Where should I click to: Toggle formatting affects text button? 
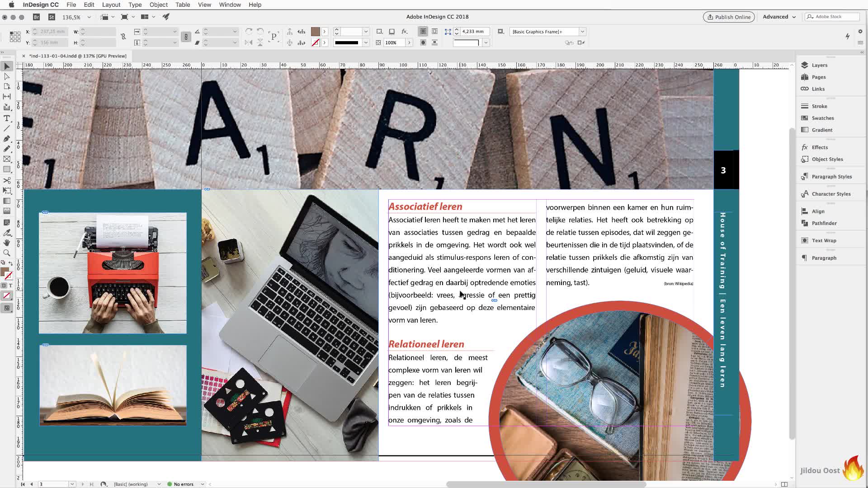click(10, 286)
